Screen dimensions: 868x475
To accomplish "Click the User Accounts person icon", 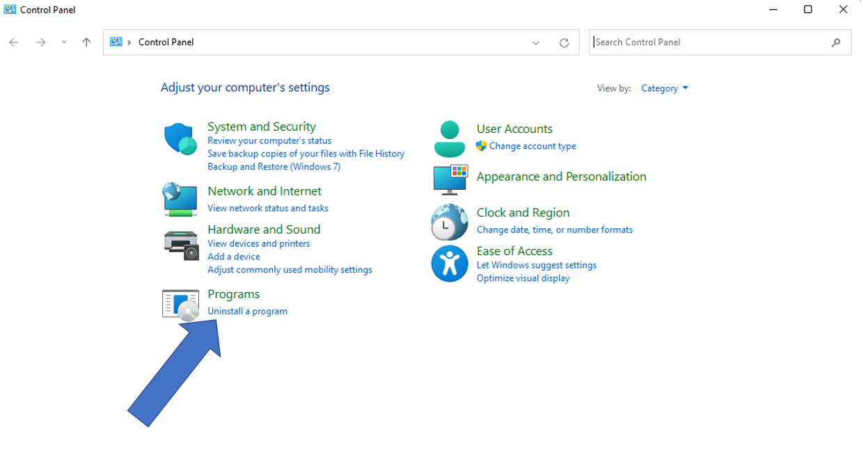I will 450,138.
